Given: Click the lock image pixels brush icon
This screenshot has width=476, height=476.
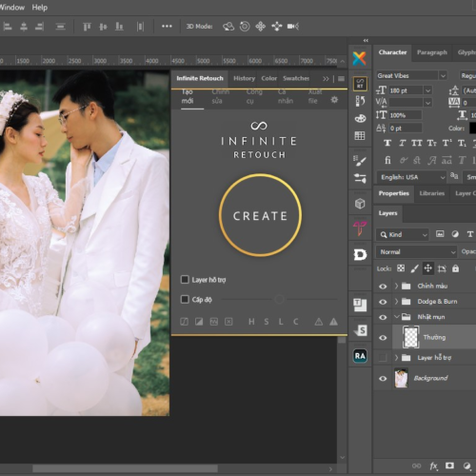Looking at the screenshot, I should coord(414,268).
